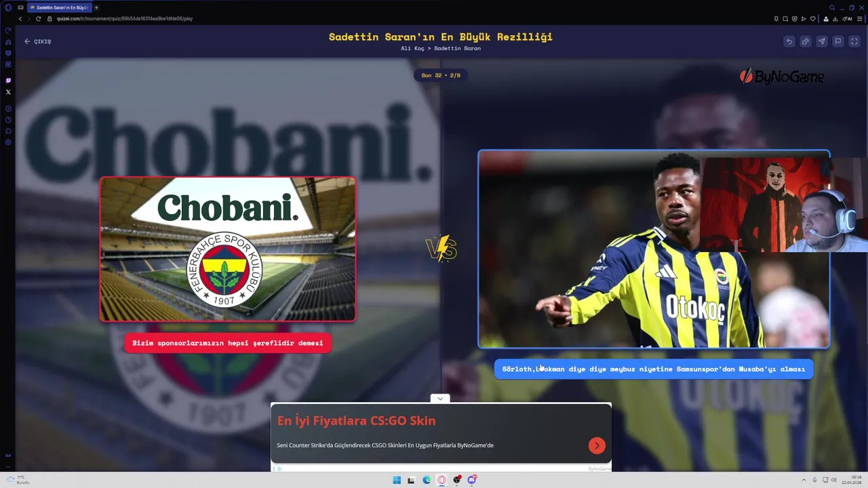The width and height of the screenshot is (868, 488).
Task: Click the ÇIKIŞ exit link
Action: pyautogui.click(x=38, y=41)
